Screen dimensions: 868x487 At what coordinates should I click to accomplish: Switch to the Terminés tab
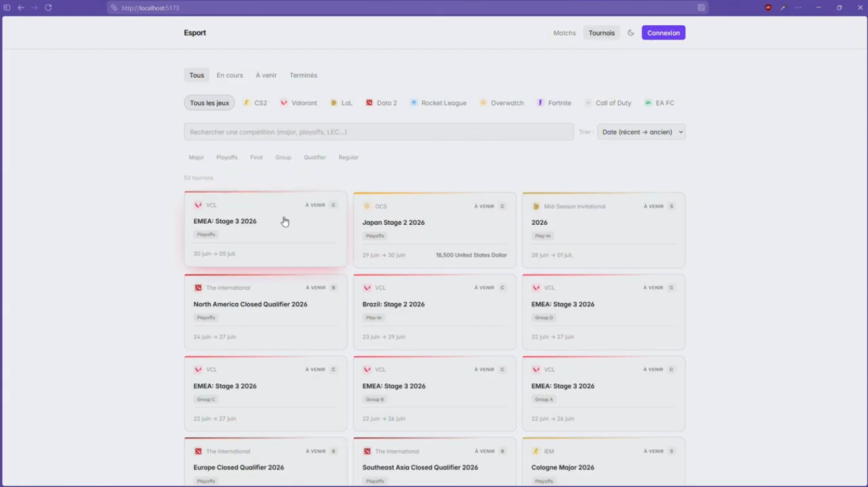(x=303, y=75)
